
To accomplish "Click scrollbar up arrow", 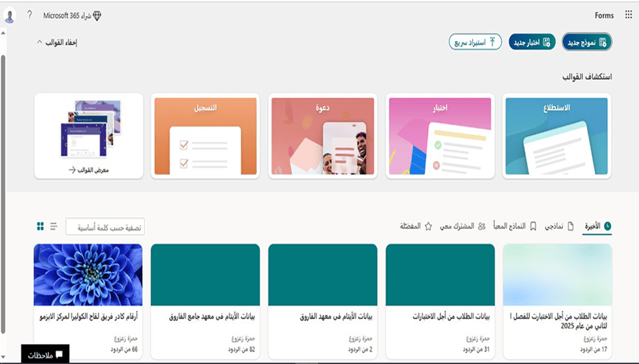I will 3,33.
